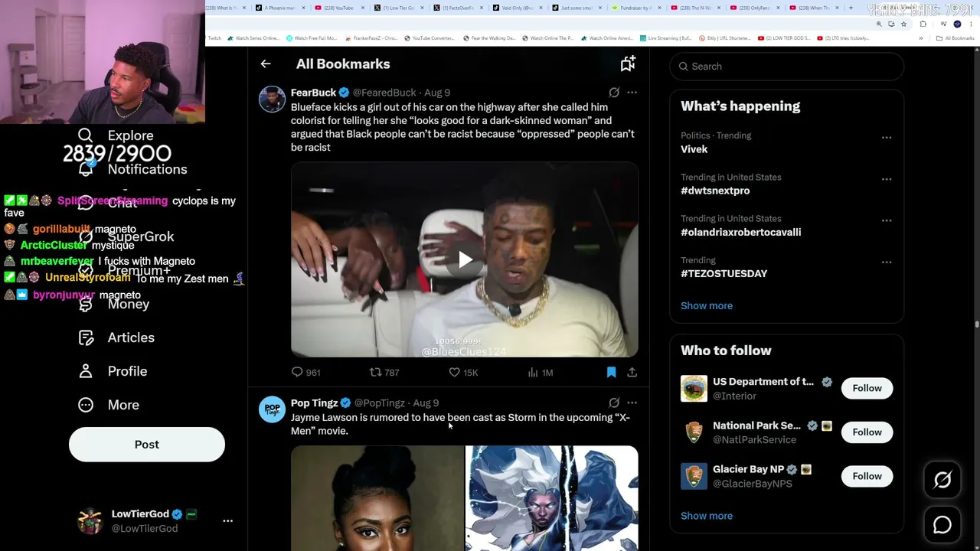Viewport: 980px width, 551px height.
Task: Open the browser extensions puzzle icon
Action: pyautogui.click(x=923, y=24)
